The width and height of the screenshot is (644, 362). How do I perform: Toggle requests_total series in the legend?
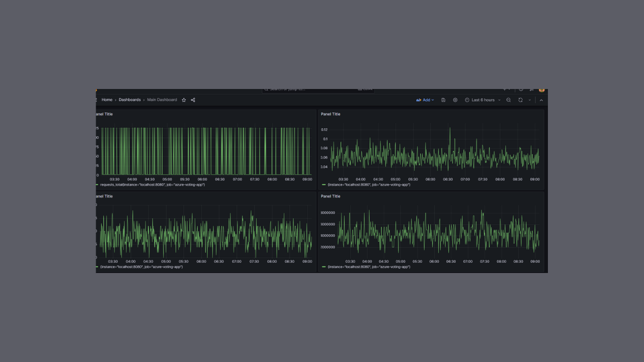[x=152, y=185]
